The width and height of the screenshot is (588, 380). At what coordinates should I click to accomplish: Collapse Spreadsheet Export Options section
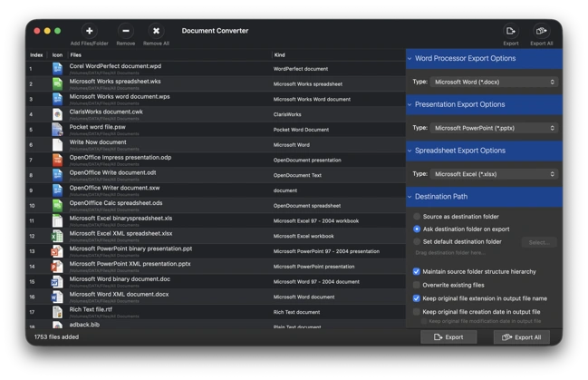410,151
